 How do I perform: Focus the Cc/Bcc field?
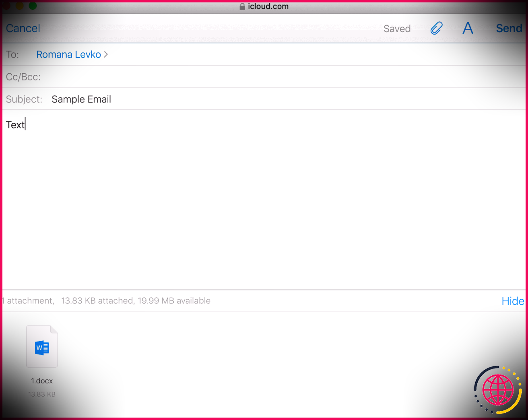click(x=264, y=77)
